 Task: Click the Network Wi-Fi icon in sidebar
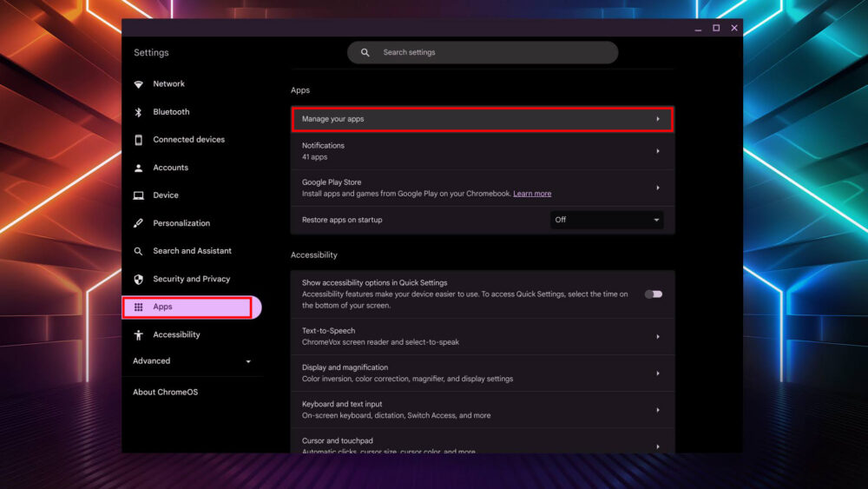click(x=138, y=84)
